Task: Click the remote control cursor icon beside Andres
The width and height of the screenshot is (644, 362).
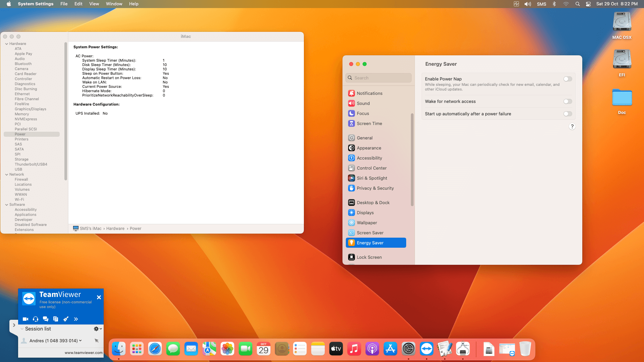Action: pyautogui.click(x=97, y=341)
